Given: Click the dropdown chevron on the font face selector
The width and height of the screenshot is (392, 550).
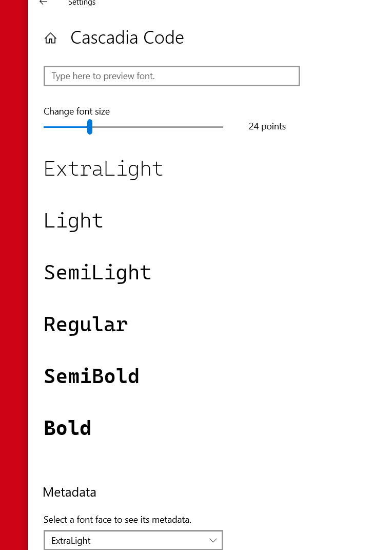Looking at the screenshot, I should pos(213,540).
